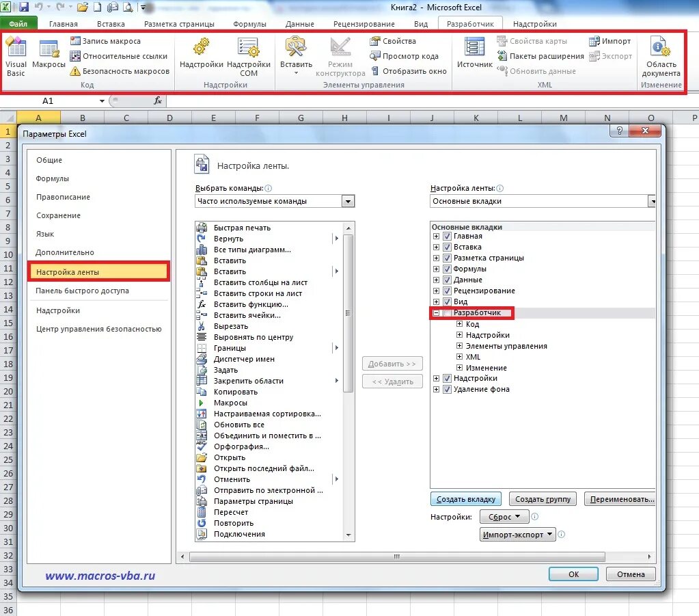Open the Сброс dropdown button
This screenshot has height=616, width=699.
(504, 517)
